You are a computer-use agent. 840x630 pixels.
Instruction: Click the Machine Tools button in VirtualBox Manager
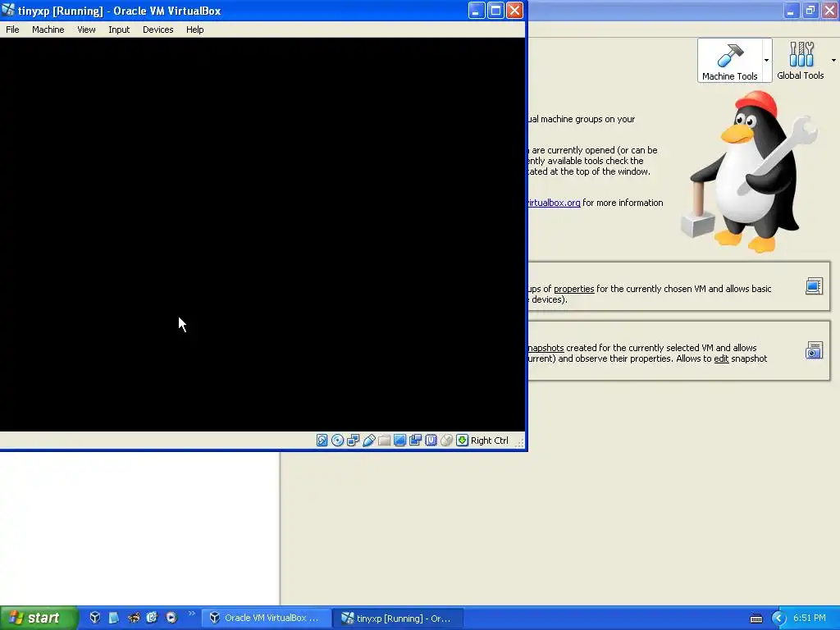pyautogui.click(x=729, y=61)
